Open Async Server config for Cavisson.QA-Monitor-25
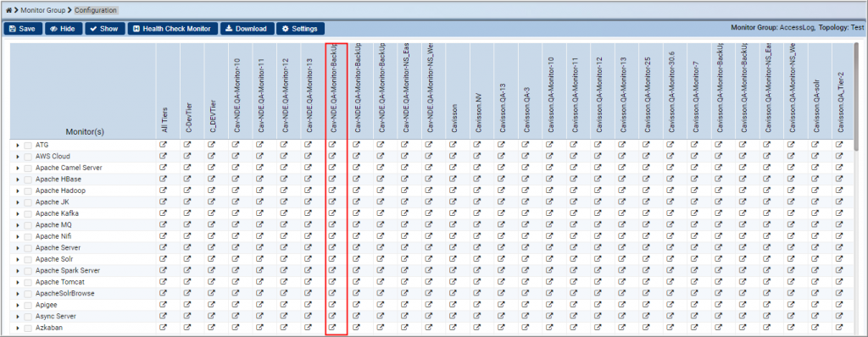Screen dimensions: 868x337 click(646, 316)
